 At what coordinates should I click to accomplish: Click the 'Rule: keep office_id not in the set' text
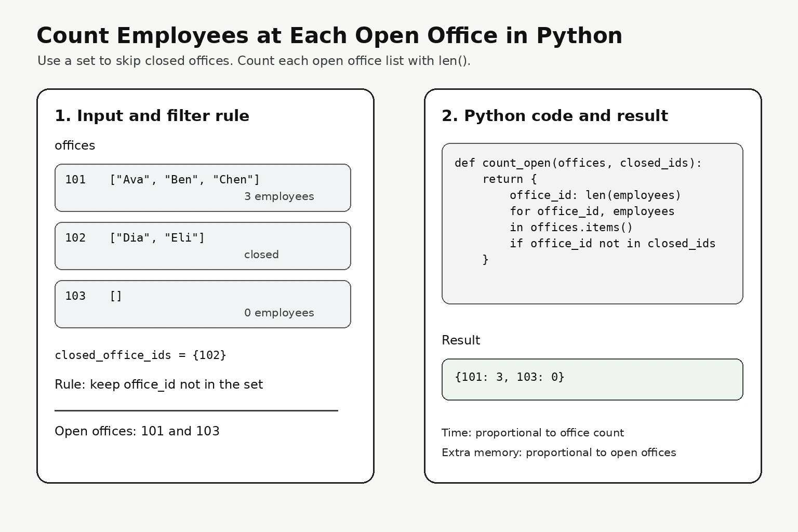pyautogui.click(x=158, y=384)
